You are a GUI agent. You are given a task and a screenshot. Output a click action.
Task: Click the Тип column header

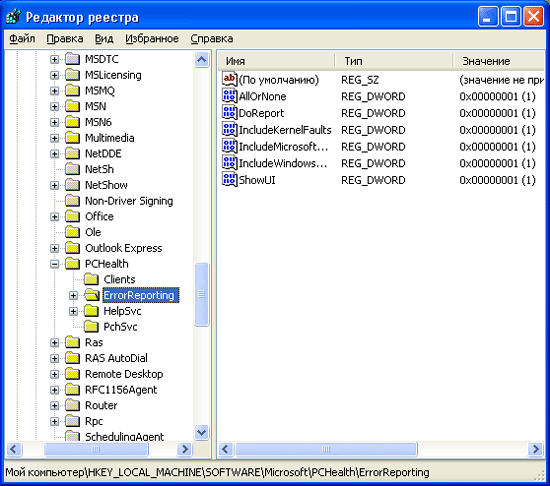(x=394, y=61)
